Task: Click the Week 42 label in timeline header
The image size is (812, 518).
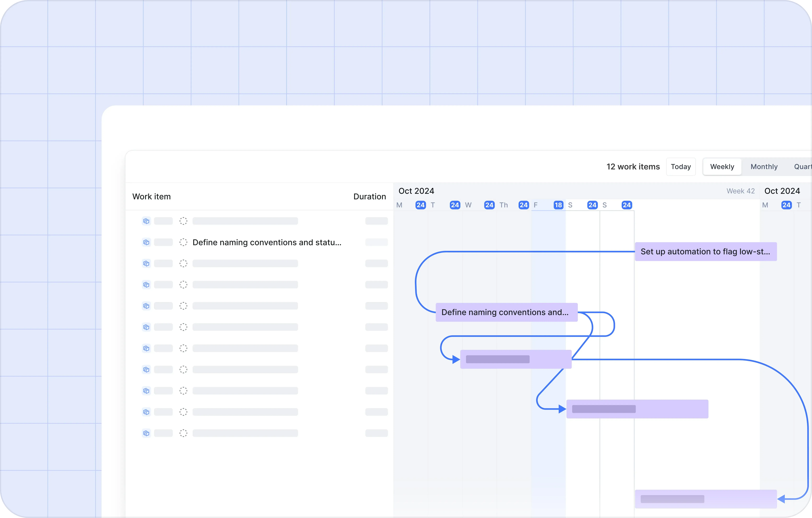Action: 740,191
